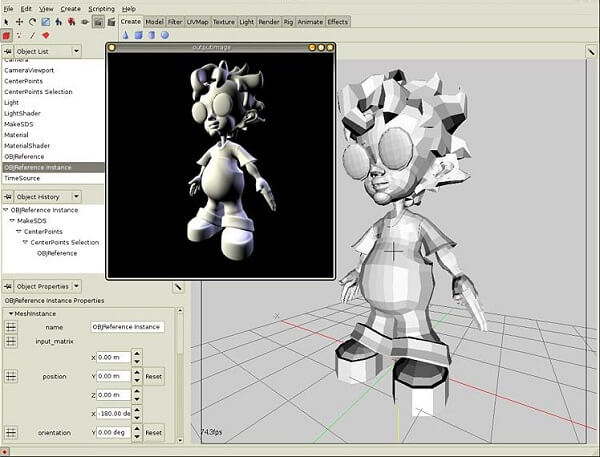600x457 pixels.
Task: Click wrench icon at viewport top-right
Action: (x=592, y=51)
